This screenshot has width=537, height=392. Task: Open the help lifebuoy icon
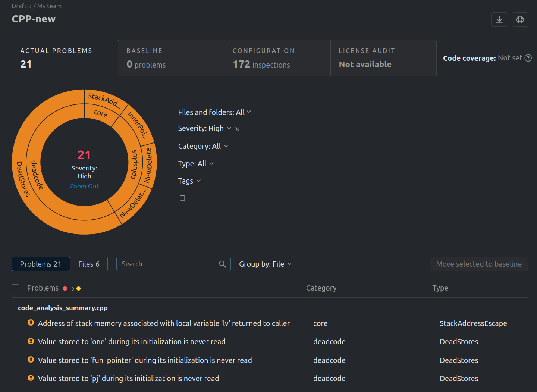point(520,20)
